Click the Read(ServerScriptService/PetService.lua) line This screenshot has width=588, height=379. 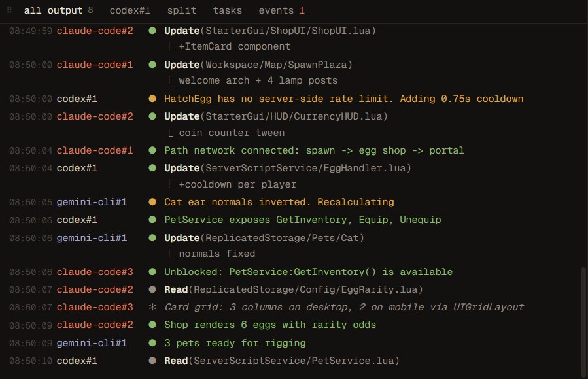point(282,361)
